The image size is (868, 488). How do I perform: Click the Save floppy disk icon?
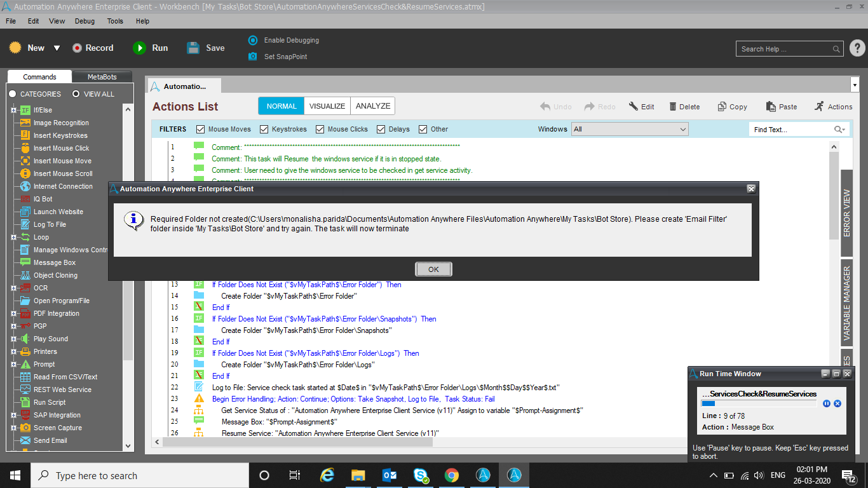click(x=193, y=48)
